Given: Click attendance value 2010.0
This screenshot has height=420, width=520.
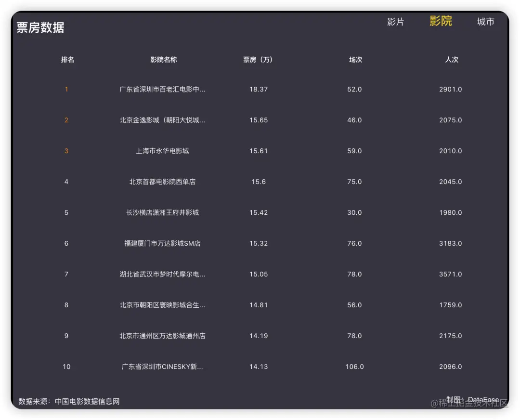Looking at the screenshot, I should pyautogui.click(x=450, y=151).
